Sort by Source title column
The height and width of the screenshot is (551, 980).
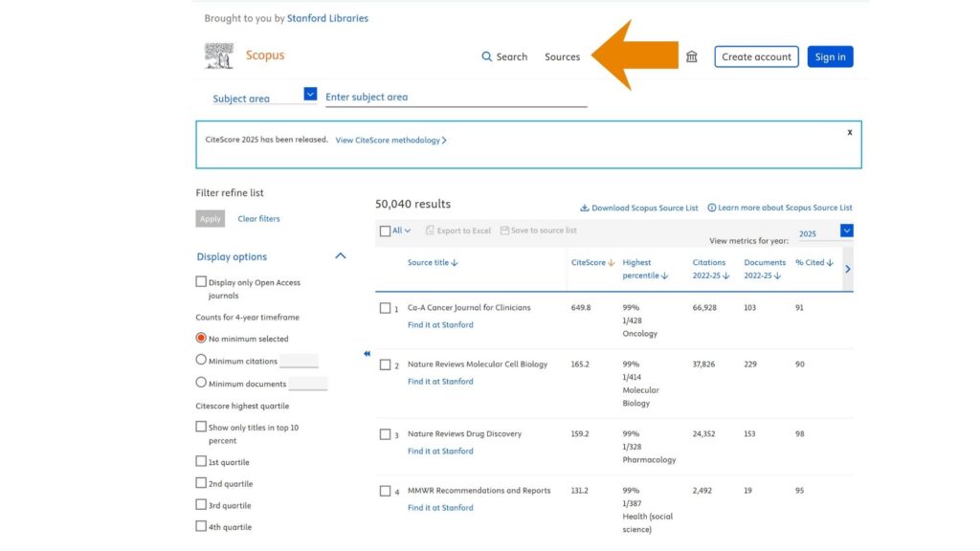click(x=433, y=262)
